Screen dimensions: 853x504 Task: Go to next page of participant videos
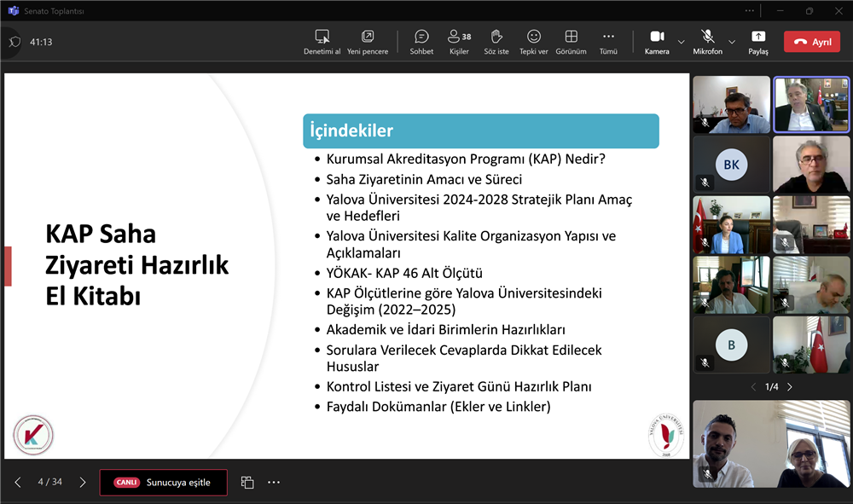click(790, 387)
